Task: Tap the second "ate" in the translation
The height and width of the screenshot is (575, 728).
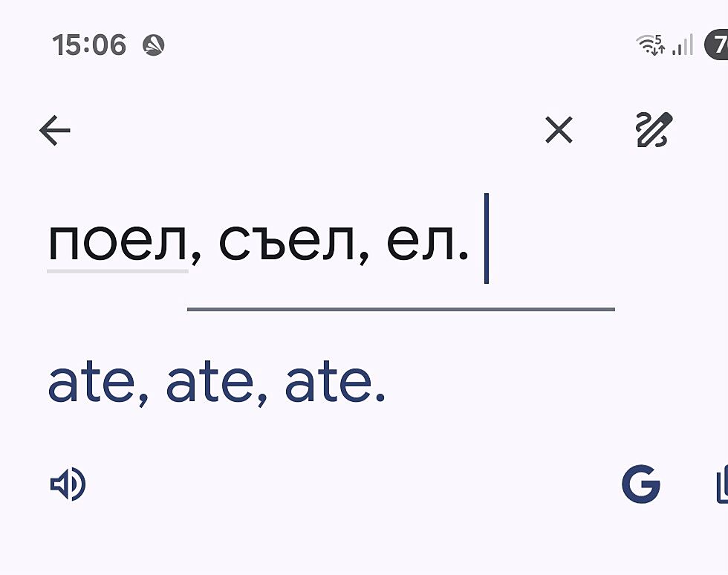Action: [x=209, y=383]
